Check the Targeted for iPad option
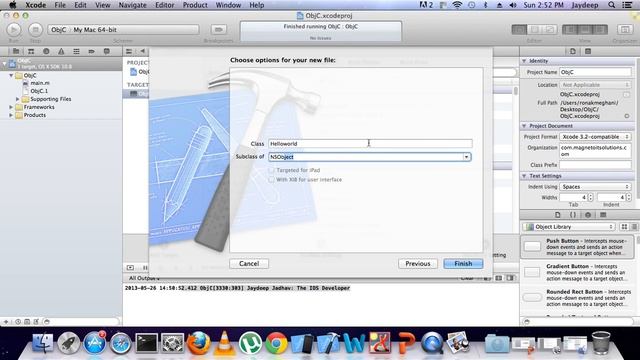This screenshot has width=640, height=360. pyautogui.click(x=271, y=170)
